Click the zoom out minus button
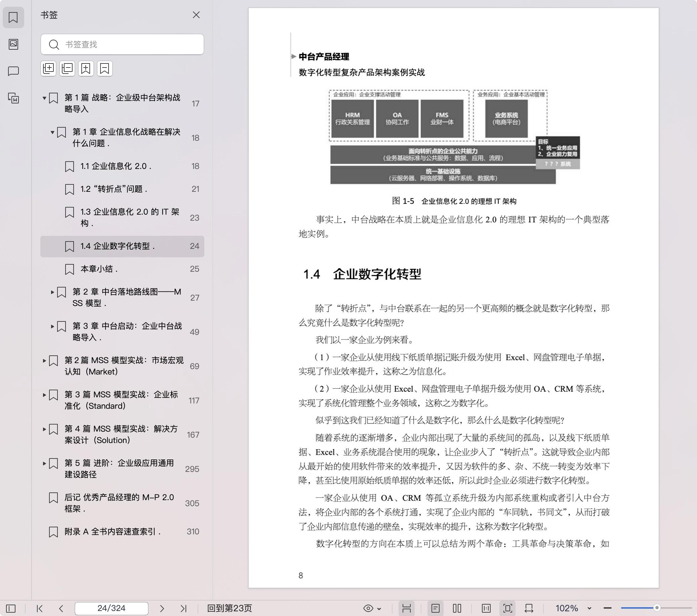This screenshot has height=616, width=697. 607,609
